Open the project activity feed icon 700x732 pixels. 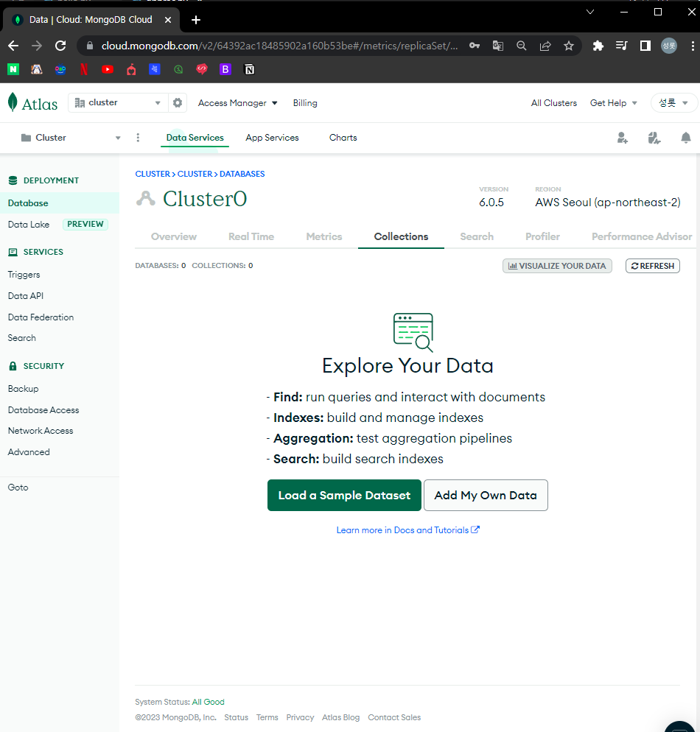point(654,138)
